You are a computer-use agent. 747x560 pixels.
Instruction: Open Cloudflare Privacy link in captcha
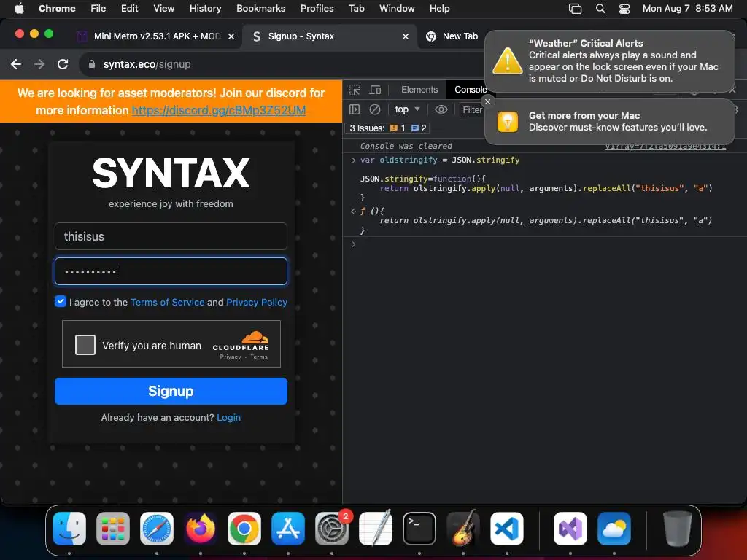coord(231,357)
